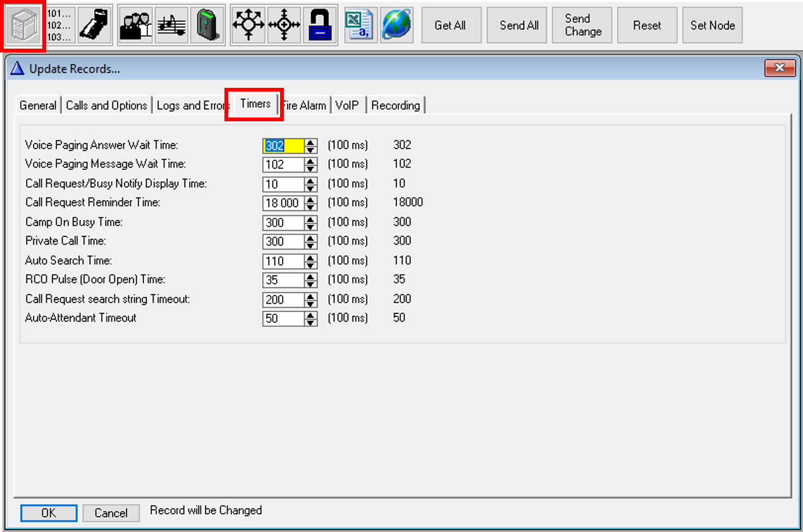Confirm changes with the OK button
803x532 pixels.
(49, 513)
